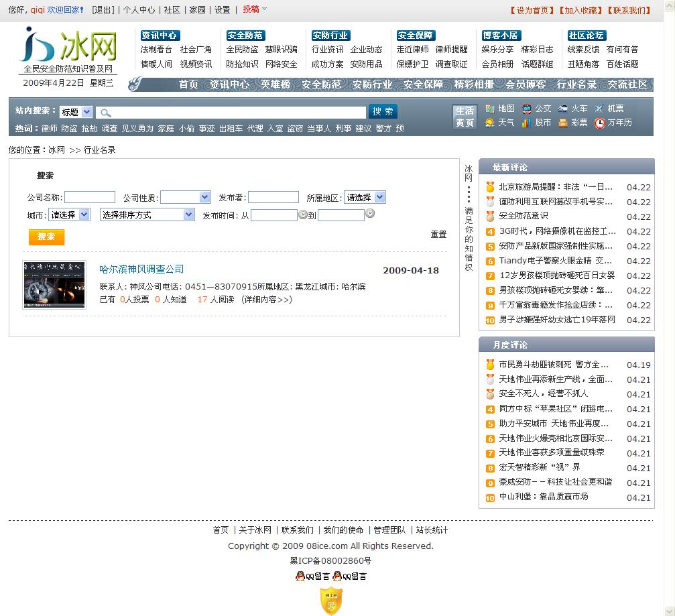
Task: Open the 城市 请选择 dropdown
Action: (69, 214)
